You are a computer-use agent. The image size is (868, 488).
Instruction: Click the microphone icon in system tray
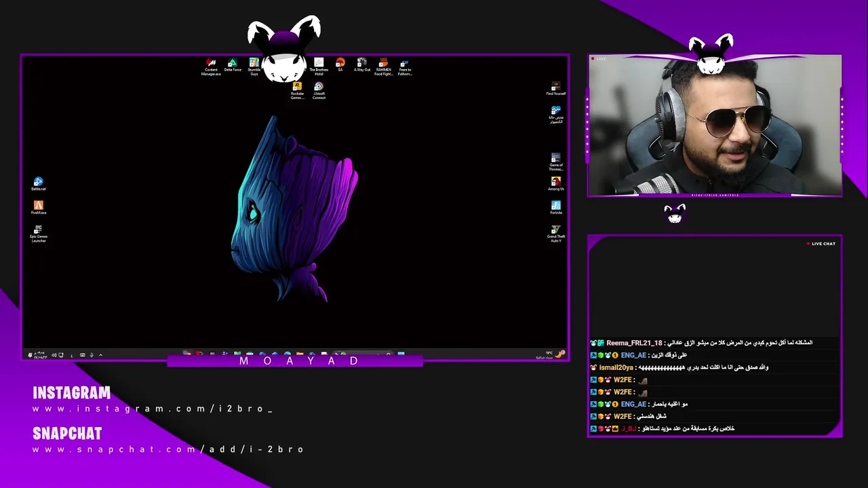coord(92,355)
